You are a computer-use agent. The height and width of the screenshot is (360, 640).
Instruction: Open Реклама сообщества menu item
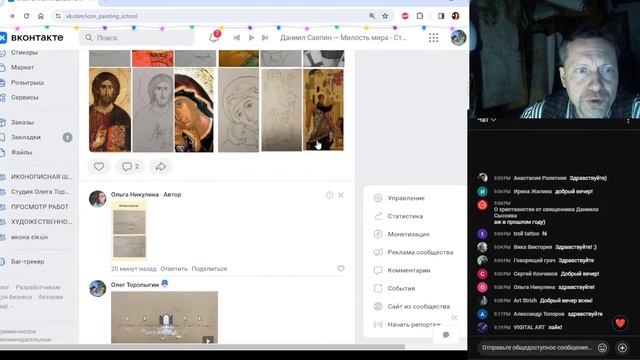[420, 252]
